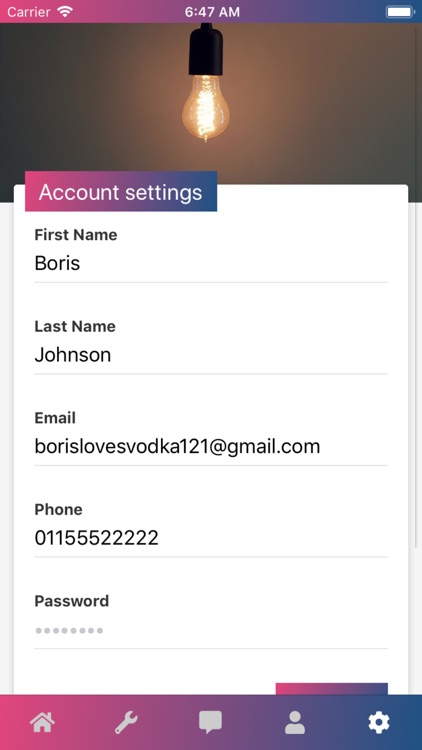Tap the Account settings header
The image size is (422, 750).
121,191
